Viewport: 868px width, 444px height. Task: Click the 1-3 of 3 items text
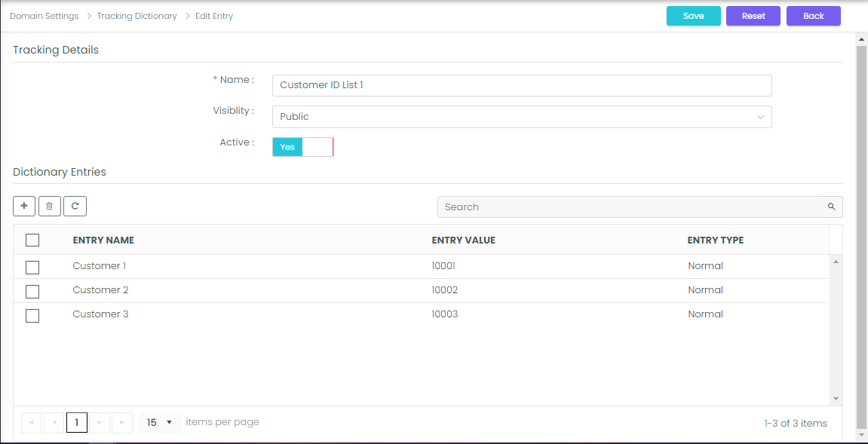pos(796,424)
